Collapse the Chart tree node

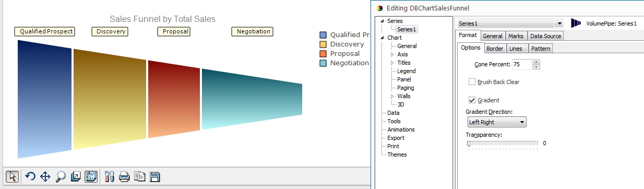[x=383, y=38]
